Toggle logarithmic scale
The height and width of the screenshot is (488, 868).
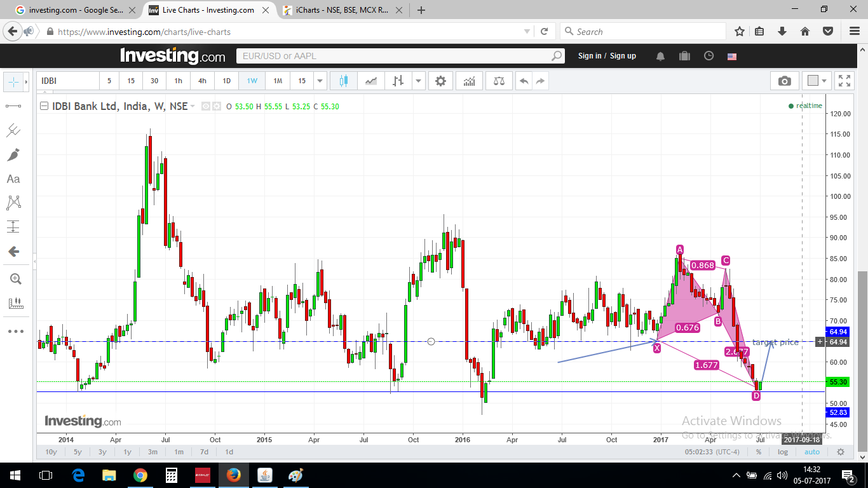783,452
